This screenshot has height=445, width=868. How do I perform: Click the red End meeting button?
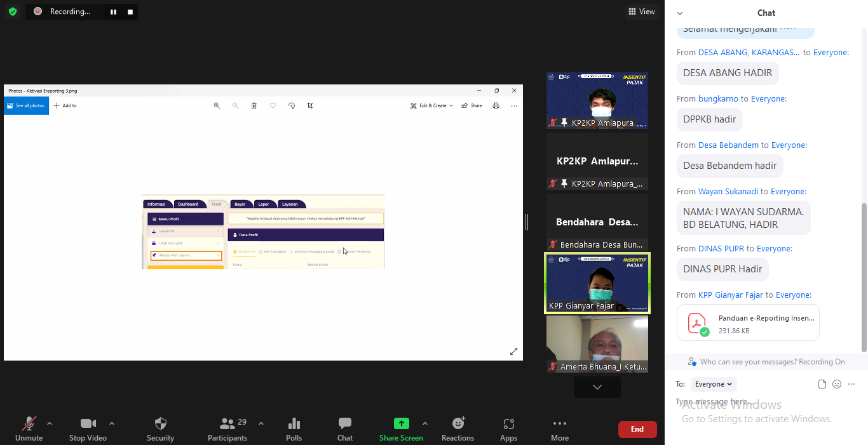pyautogui.click(x=637, y=429)
